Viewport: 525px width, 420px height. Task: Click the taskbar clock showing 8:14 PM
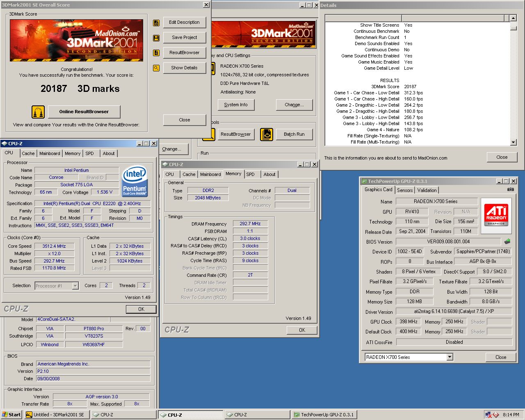(x=511, y=415)
